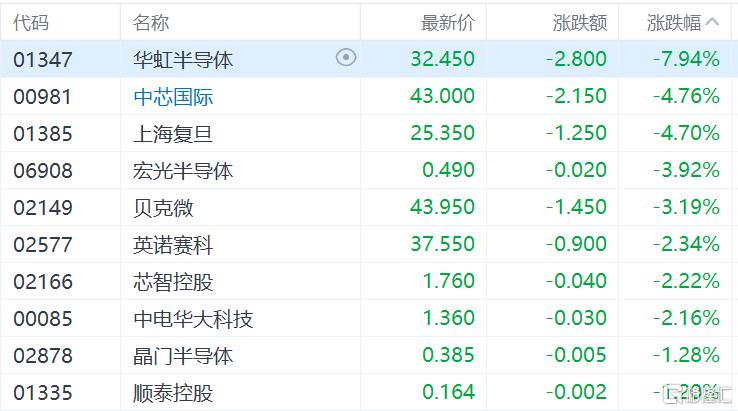Click percent change -2.16%
The height and width of the screenshot is (411, 738).
[x=686, y=318]
